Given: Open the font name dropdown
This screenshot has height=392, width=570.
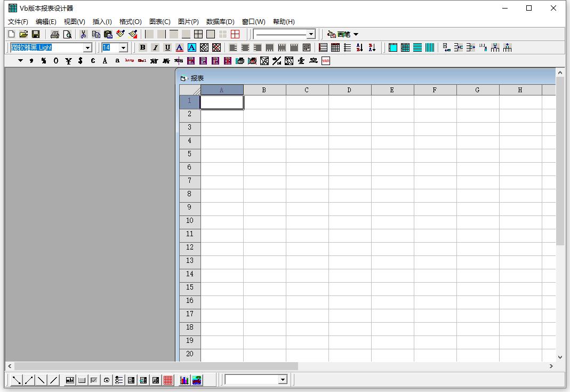Looking at the screenshot, I should (x=88, y=48).
